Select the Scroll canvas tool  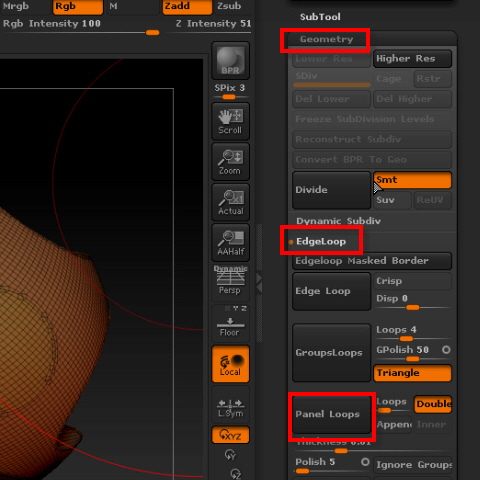click(x=230, y=121)
